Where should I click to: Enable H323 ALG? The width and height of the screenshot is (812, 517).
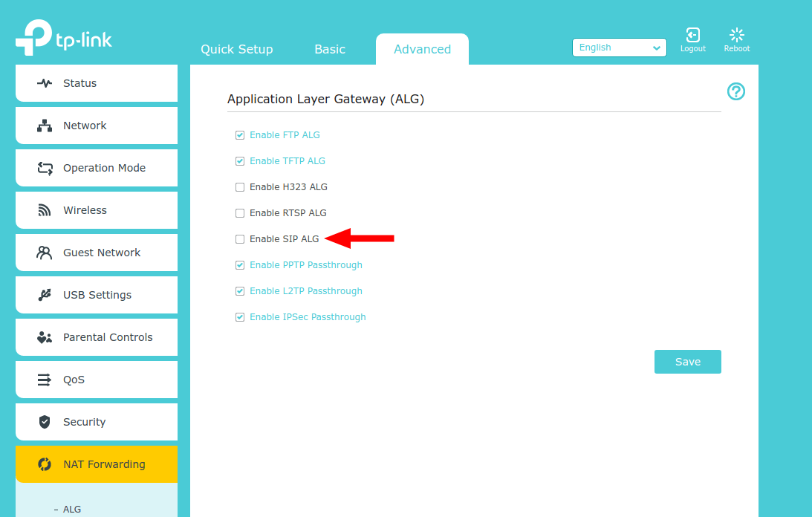tap(240, 186)
